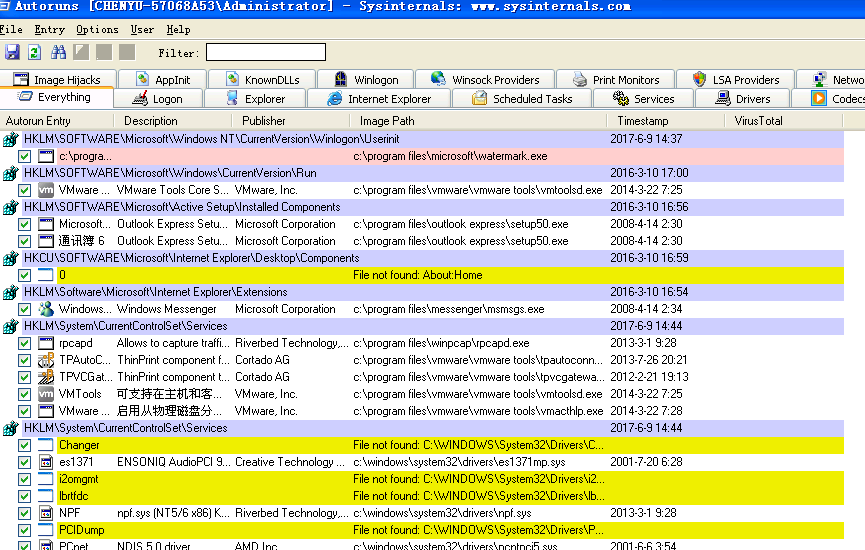Image resolution: width=865 pixels, height=550 pixels.
Task: Uncheck the watermark.exe Userinit entry
Action: click(24, 156)
